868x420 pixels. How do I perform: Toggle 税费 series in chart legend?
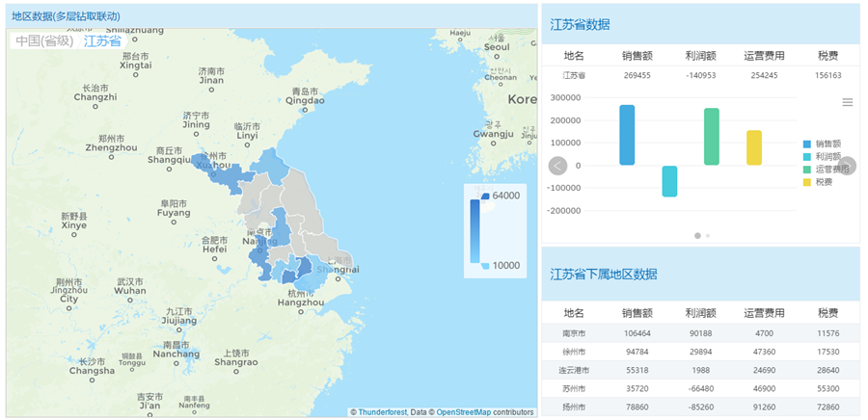point(818,182)
